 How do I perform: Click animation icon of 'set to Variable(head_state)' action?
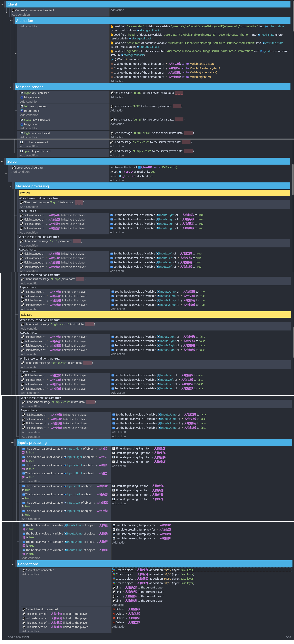coord(112,64)
